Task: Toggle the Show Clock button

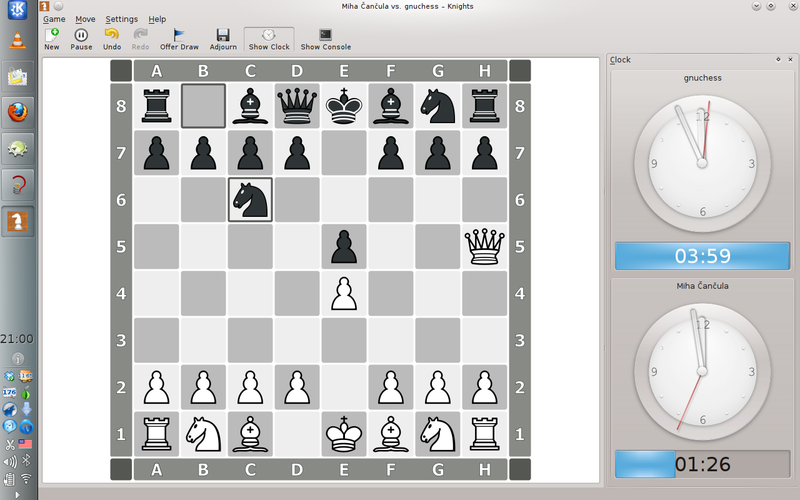Action: (x=269, y=39)
